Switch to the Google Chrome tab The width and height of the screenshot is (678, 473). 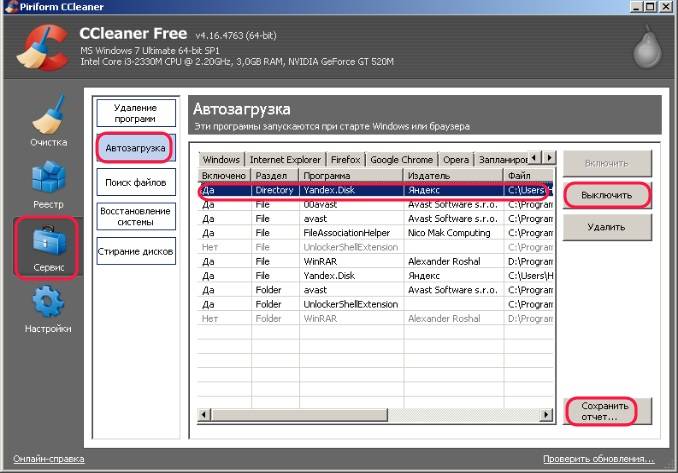coord(401,160)
